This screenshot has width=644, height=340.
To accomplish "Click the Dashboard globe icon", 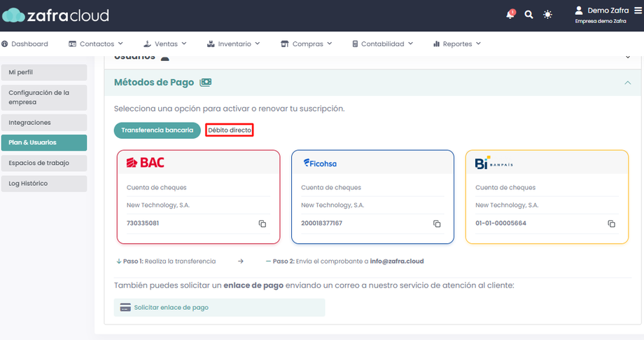I will click(x=4, y=44).
